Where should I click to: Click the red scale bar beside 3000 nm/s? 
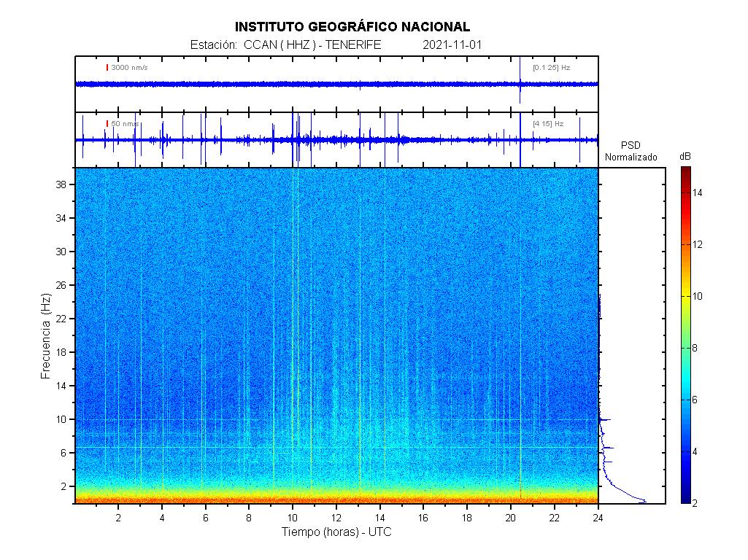tap(107, 68)
